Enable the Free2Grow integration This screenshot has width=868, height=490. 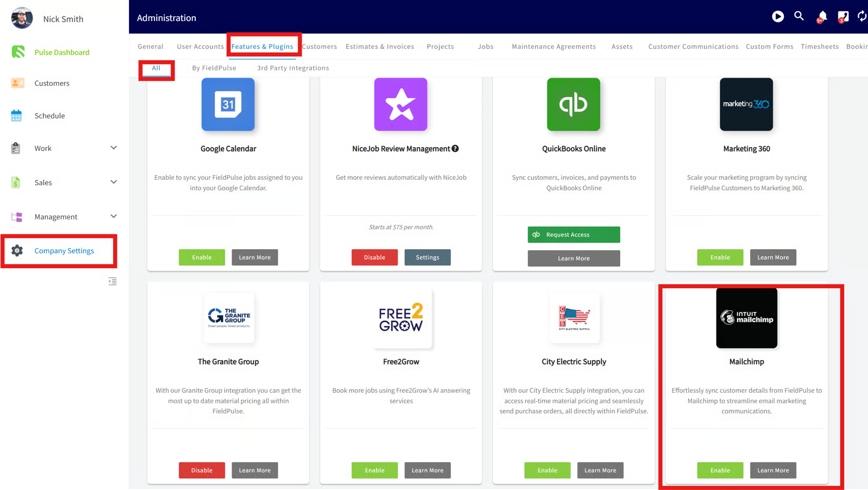pos(375,470)
